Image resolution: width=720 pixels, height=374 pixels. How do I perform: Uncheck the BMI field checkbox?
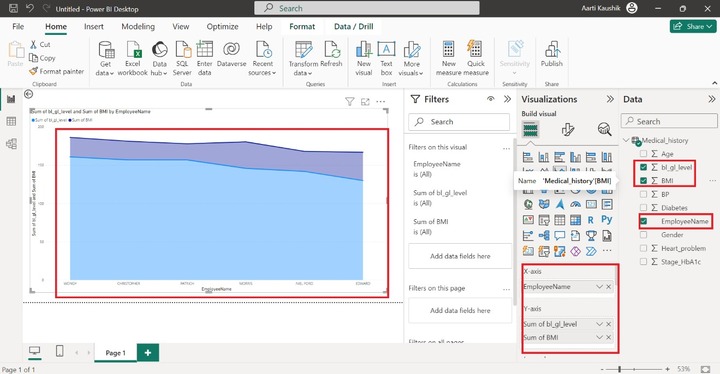click(x=643, y=181)
